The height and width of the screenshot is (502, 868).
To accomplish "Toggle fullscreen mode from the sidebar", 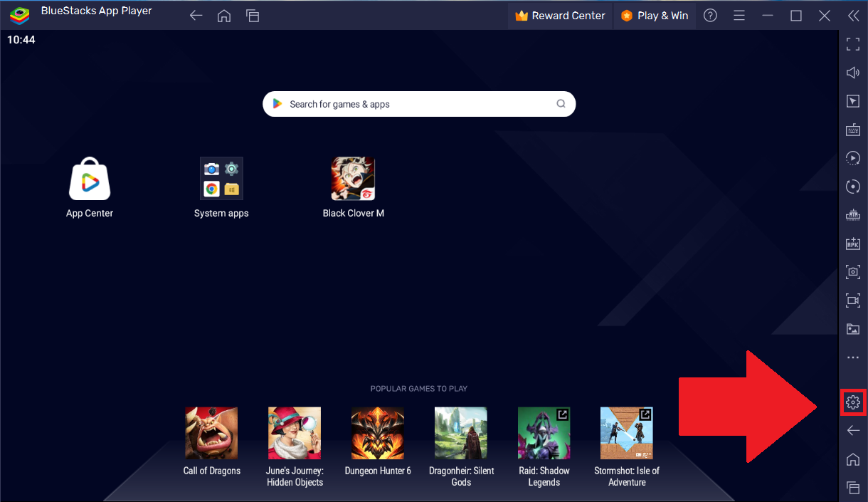I will point(853,44).
